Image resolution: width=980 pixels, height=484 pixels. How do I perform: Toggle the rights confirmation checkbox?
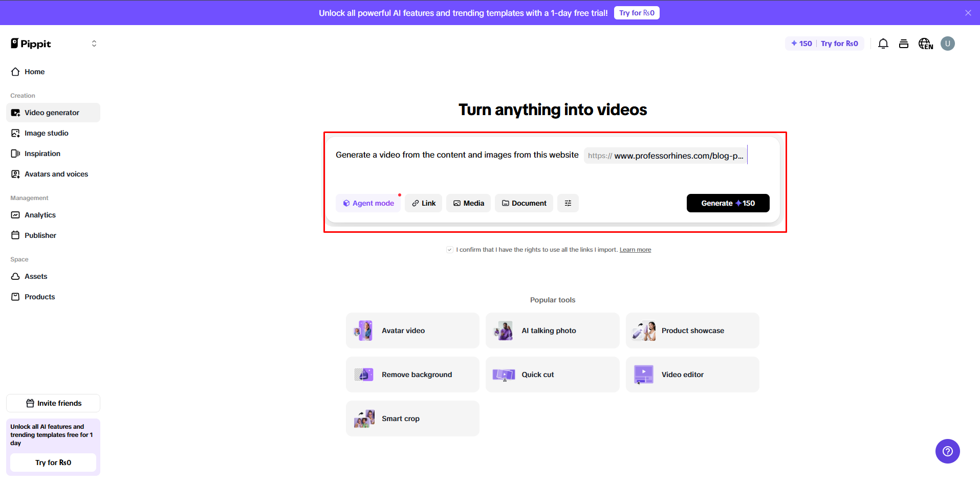click(450, 250)
